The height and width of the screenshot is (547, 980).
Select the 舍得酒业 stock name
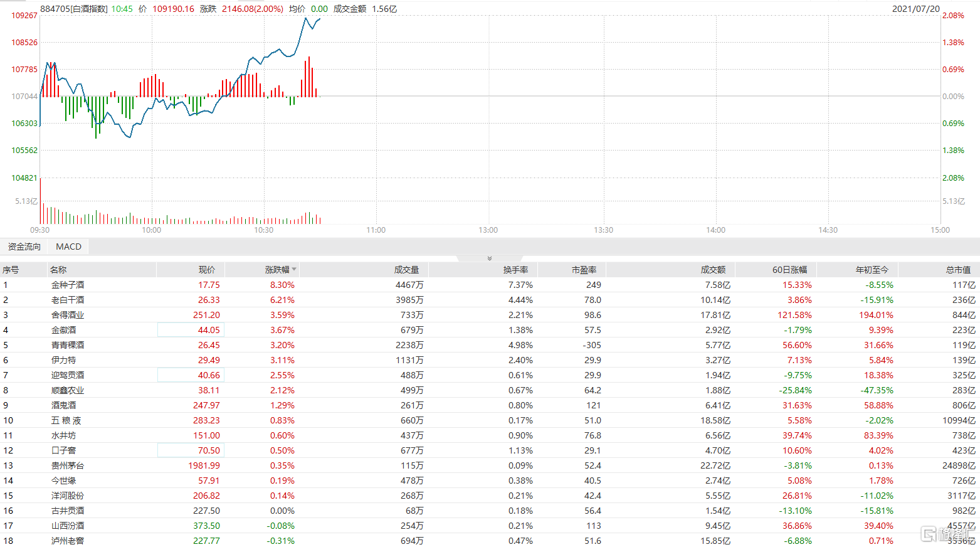tap(68, 315)
